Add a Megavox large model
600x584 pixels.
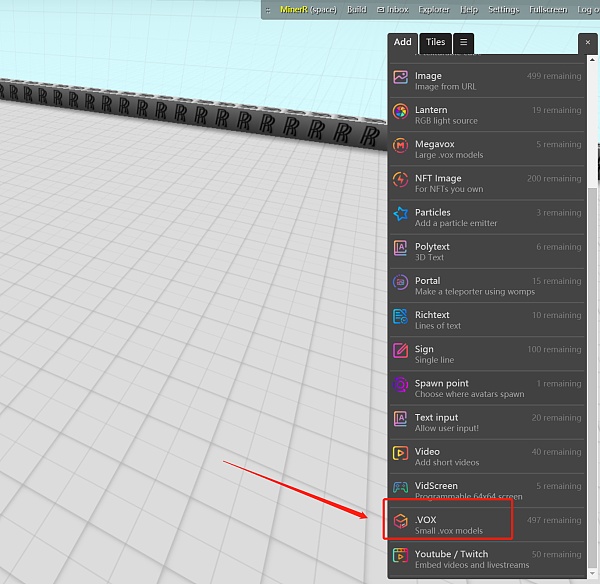(x=487, y=149)
